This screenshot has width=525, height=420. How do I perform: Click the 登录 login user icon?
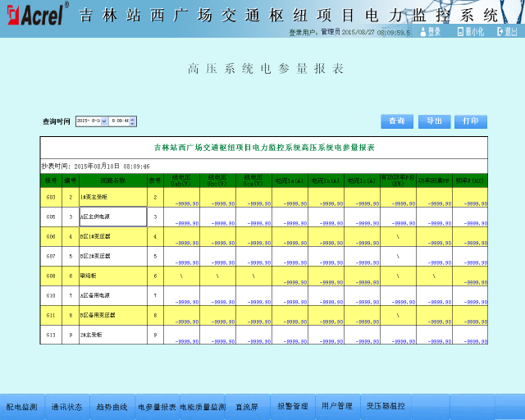(x=424, y=31)
